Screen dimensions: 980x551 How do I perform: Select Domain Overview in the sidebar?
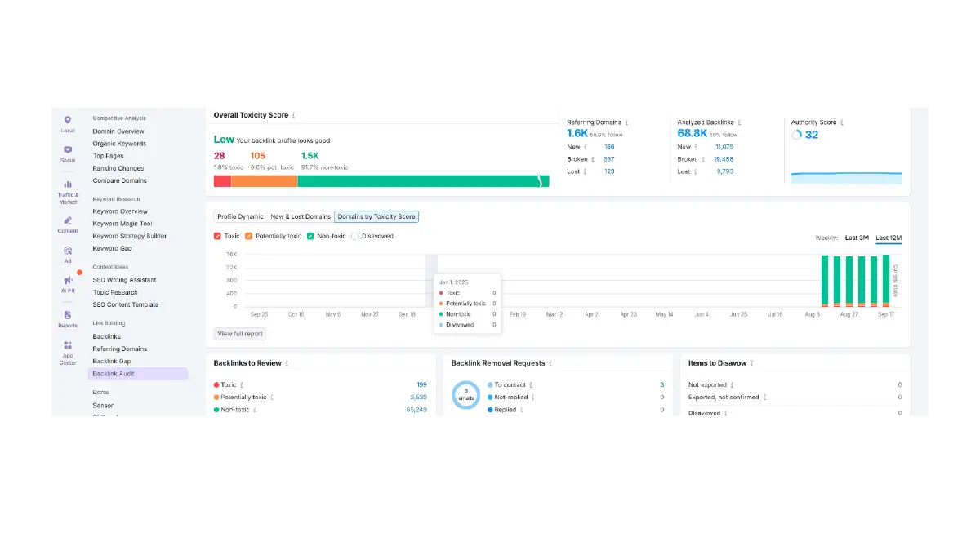pyautogui.click(x=118, y=131)
